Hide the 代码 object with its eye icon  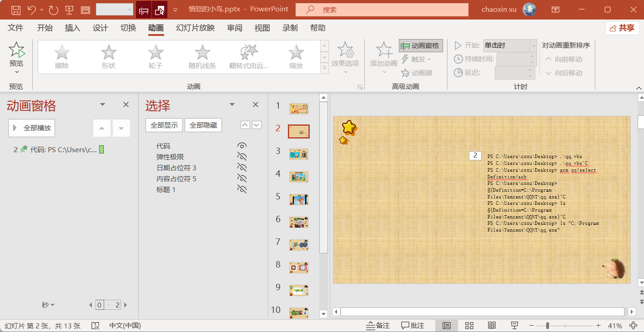(x=242, y=146)
